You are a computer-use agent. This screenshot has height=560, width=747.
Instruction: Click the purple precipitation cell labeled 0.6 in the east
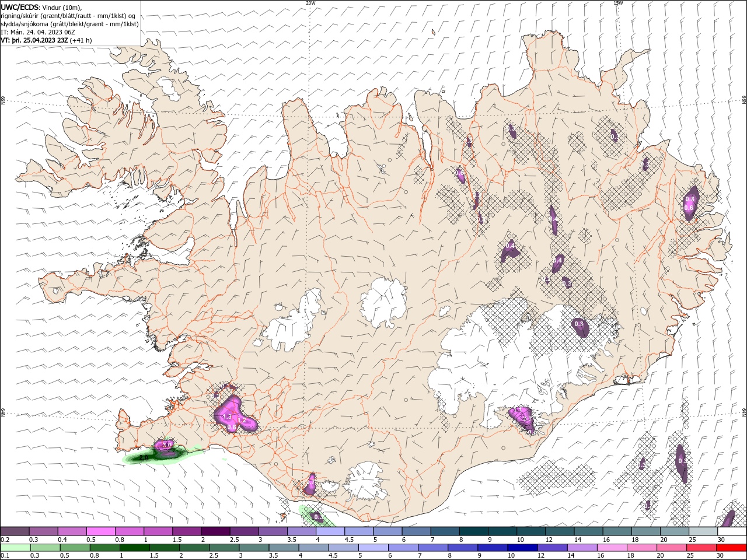(690, 203)
